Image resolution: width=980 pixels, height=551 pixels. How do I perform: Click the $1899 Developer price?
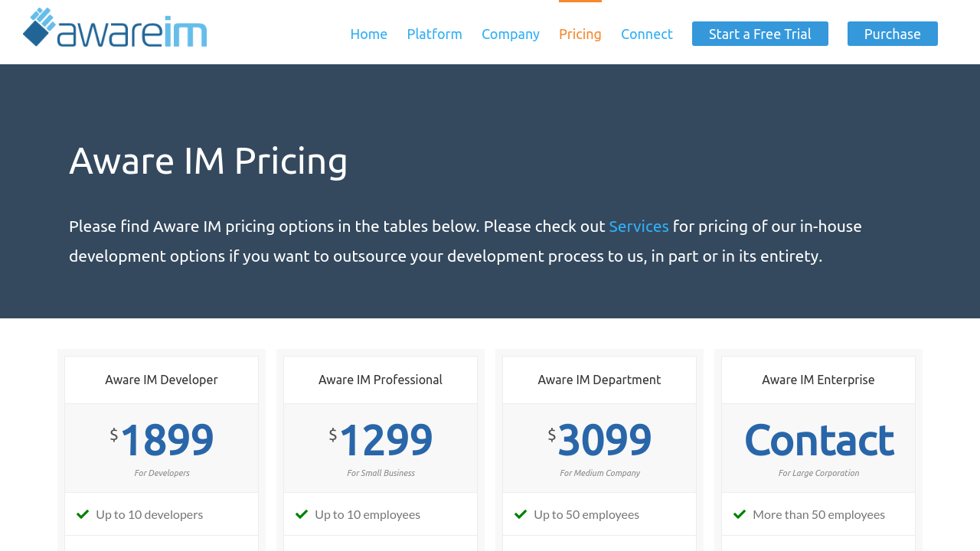(165, 440)
